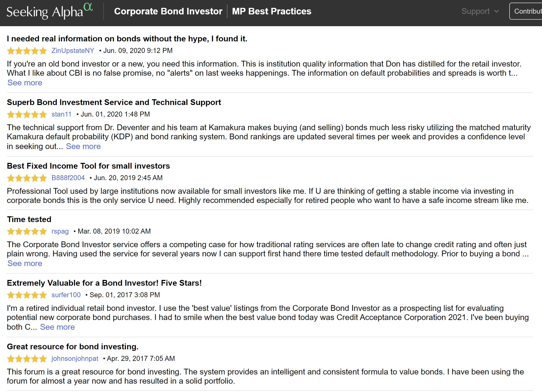Screen dimensions: 542x392
Task: Click the Support chevron arrow
Action: pos(496,12)
